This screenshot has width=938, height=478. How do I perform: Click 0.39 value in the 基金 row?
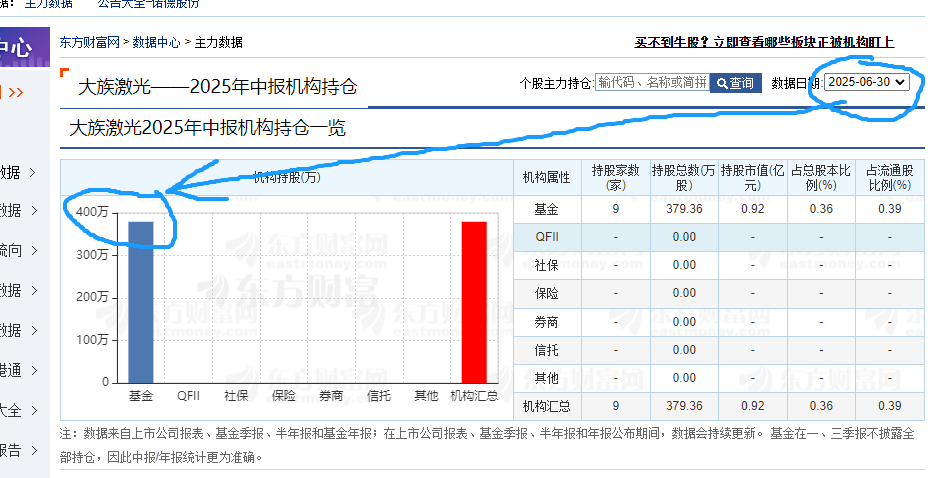[890, 209]
